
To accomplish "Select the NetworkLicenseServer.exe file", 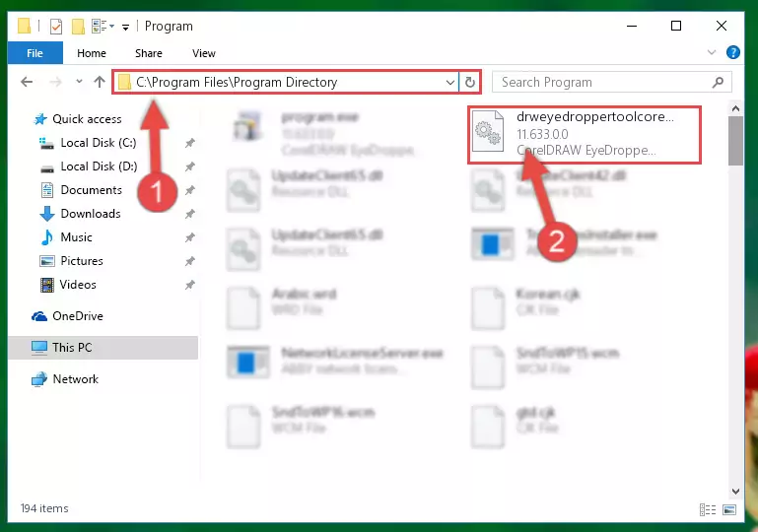I will point(336,362).
